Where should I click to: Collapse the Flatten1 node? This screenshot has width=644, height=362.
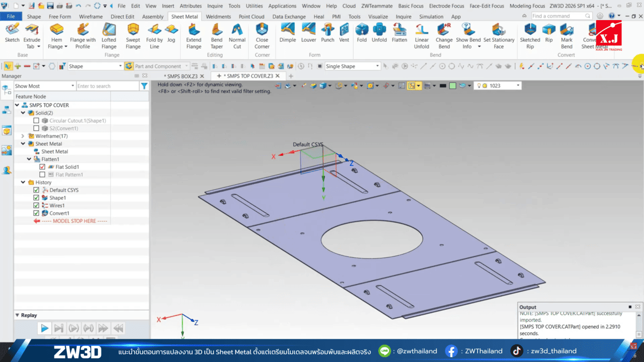coord(28,159)
